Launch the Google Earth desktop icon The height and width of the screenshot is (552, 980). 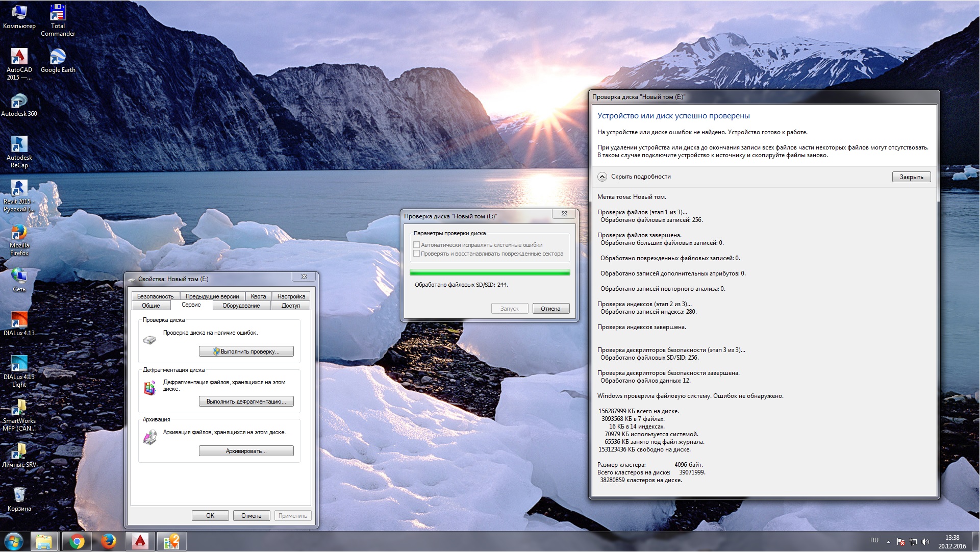point(58,57)
